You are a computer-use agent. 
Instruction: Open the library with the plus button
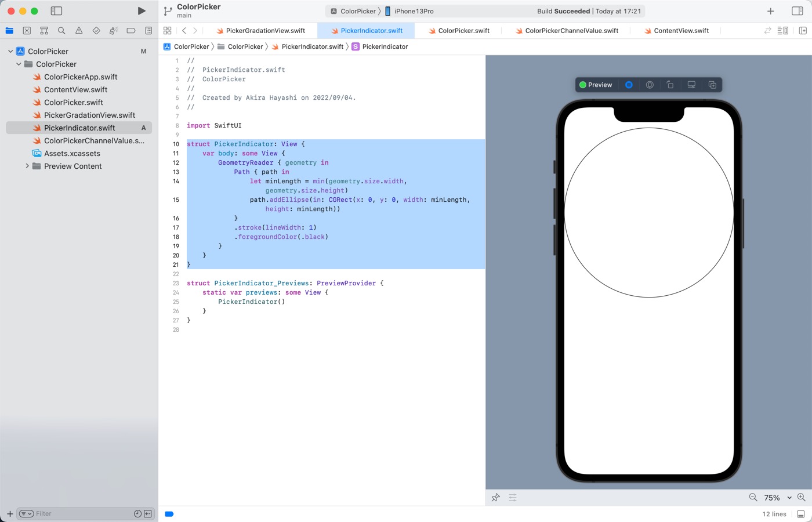771,11
